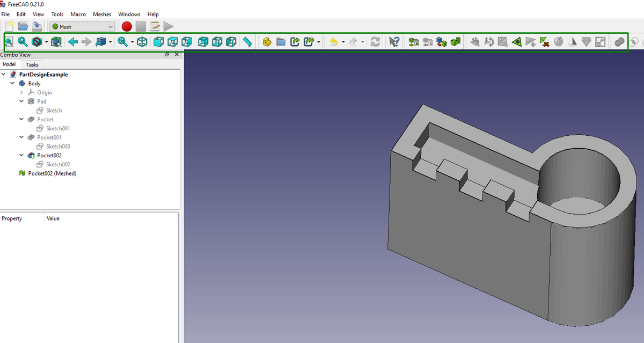This screenshot has height=343, width=644.
Task: Start recording a macro
Action: (x=126, y=26)
